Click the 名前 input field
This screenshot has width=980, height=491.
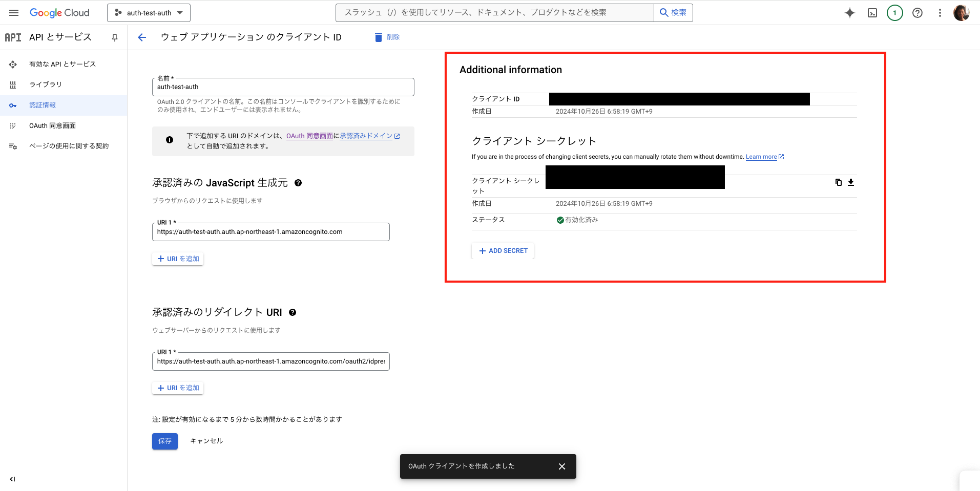(283, 87)
